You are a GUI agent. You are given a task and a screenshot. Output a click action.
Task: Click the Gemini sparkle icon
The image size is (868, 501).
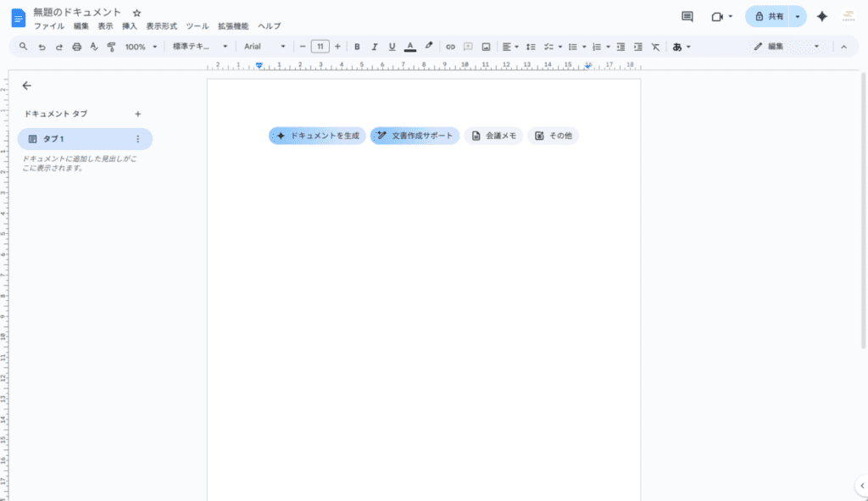pos(821,16)
